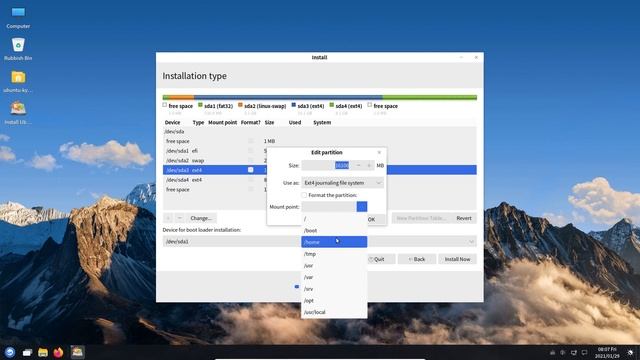Click into the Size input field
Image resolution: width=640 pixels, height=360 pixels.
326,165
